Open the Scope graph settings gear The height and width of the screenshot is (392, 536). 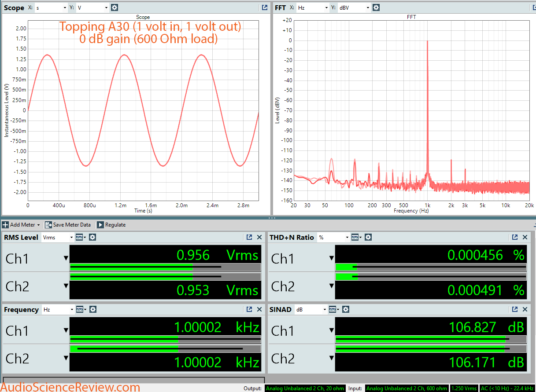tap(115, 7)
